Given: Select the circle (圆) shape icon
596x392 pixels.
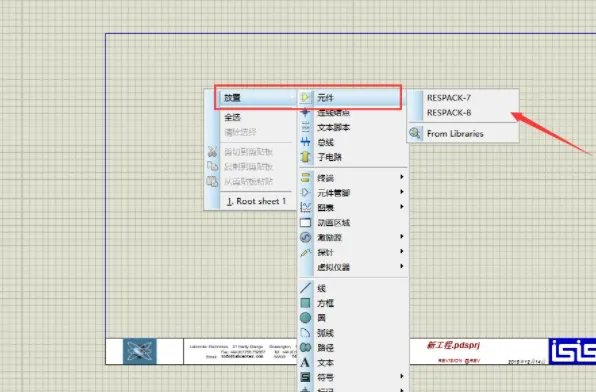Looking at the screenshot, I should coord(305,317).
